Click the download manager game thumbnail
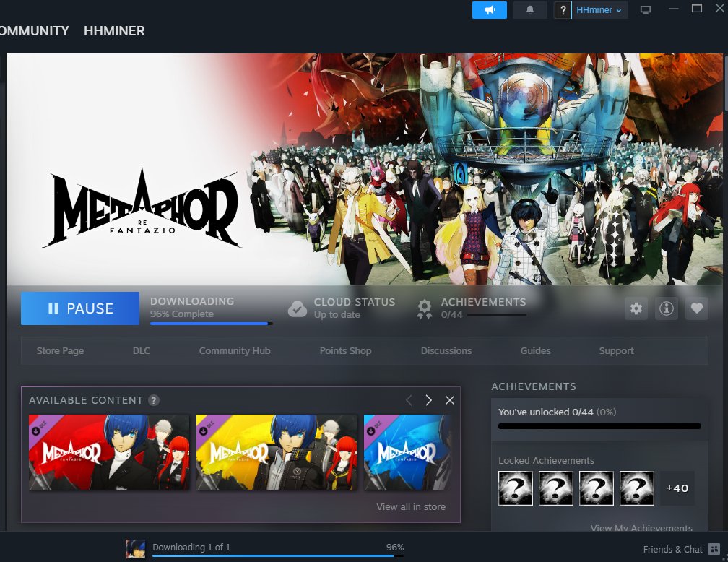 [136, 548]
